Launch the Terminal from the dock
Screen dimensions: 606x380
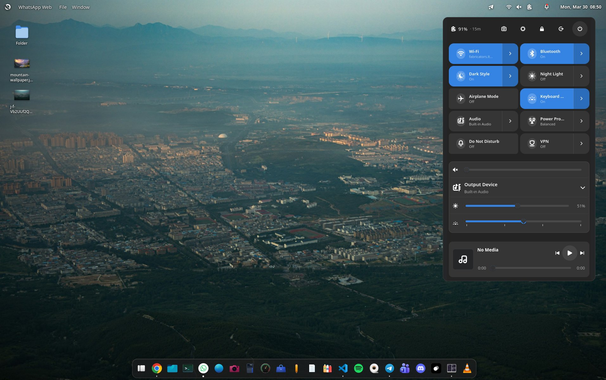(188, 368)
